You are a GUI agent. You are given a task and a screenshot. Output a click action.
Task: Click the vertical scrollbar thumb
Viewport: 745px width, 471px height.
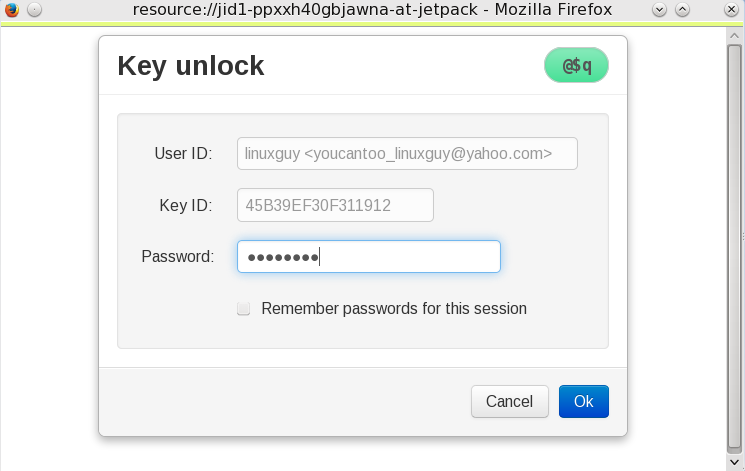click(x=734, y=247)
